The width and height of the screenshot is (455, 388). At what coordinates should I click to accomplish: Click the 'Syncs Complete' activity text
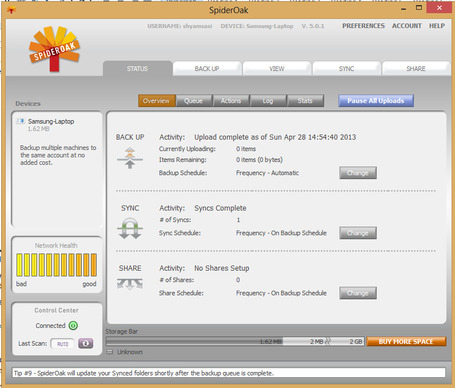pyautogui.click(x=220, y=208)
